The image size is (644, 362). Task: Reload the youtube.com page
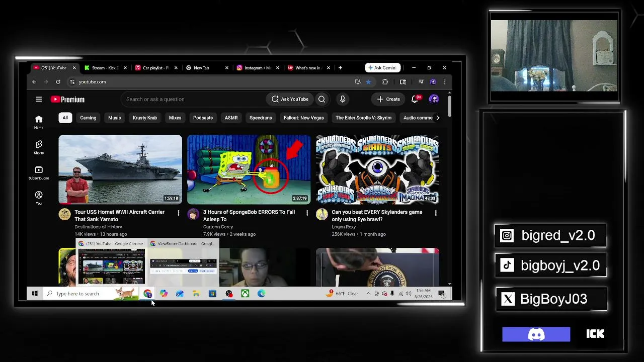point(58,82)
